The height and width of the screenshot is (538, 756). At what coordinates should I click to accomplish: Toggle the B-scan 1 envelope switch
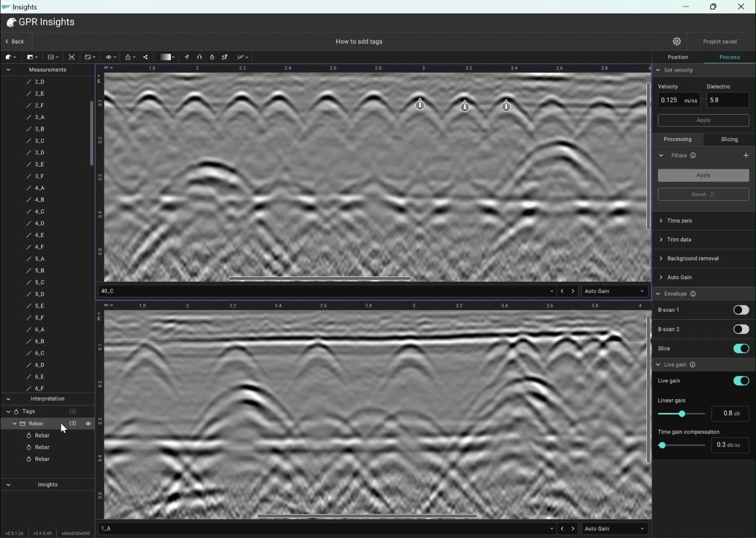[x=741, y=310]
